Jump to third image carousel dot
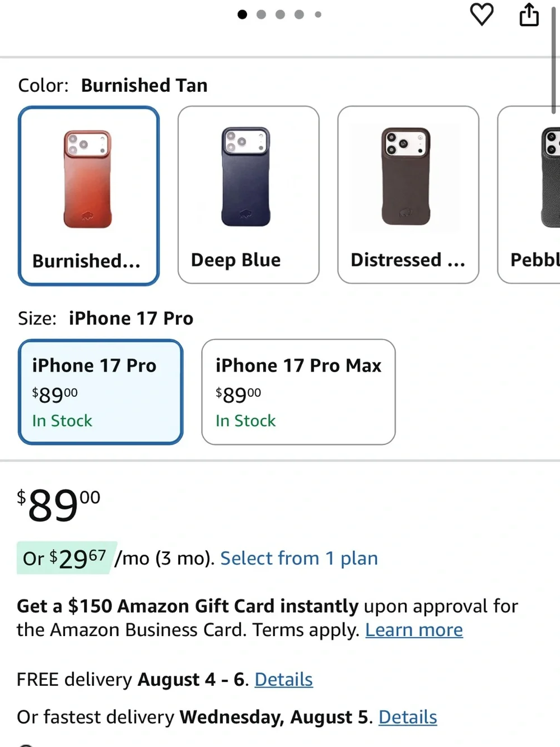The width and height of the screenshot is (560, 747). coord(280,15)
